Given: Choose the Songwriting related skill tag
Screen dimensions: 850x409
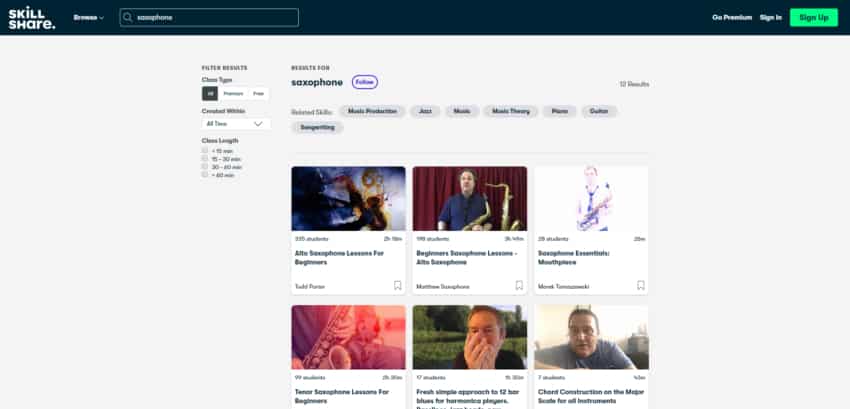Looking at the screenshot, I should click(x=317, y=127).
